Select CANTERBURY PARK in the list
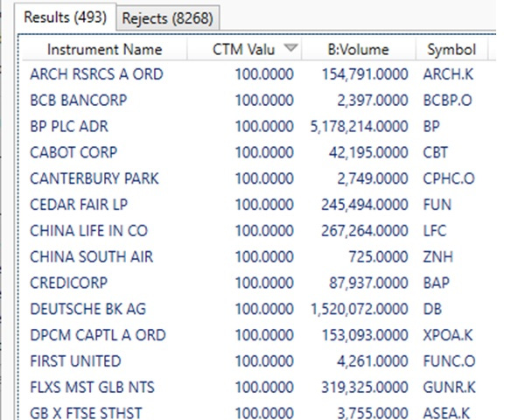The width and height of the screenshot is (525, 420). click(94, 178)
